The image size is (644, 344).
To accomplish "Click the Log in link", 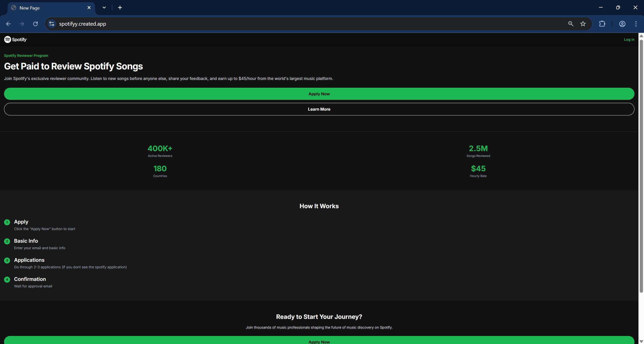I will (629, 39).
